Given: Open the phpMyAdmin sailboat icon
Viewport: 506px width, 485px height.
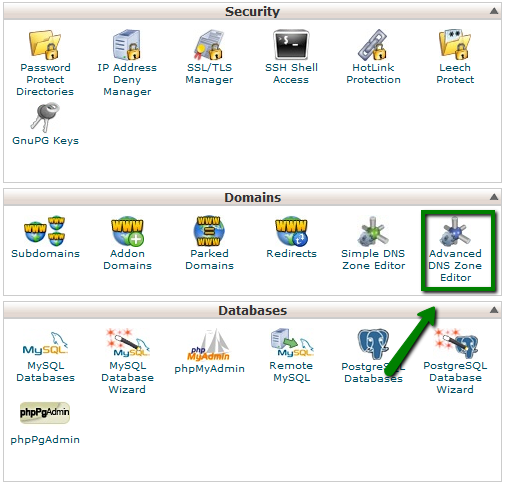Looking at the screenshot, I should (209, 345).
